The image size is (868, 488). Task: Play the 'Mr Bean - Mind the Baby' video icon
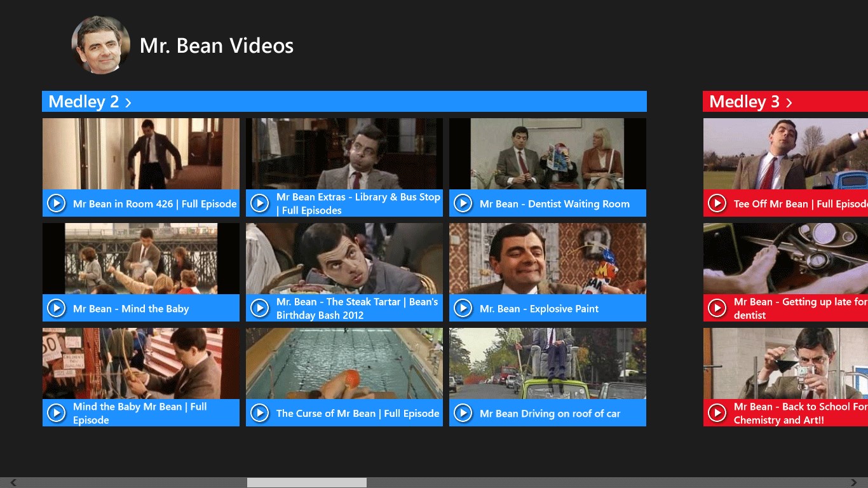tap(57, 308)
